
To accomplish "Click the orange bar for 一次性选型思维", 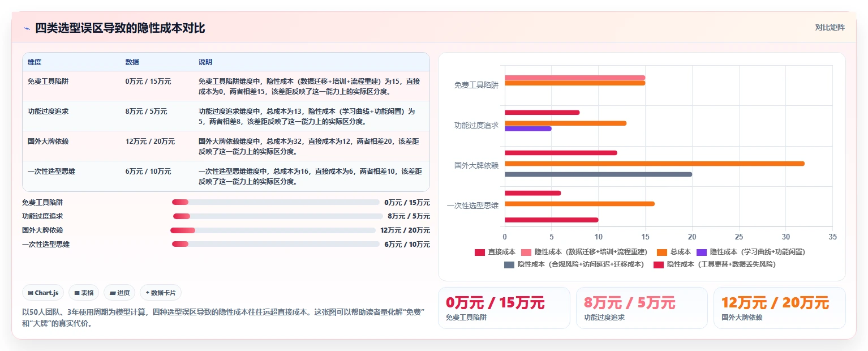I will (x=579, y=204).
